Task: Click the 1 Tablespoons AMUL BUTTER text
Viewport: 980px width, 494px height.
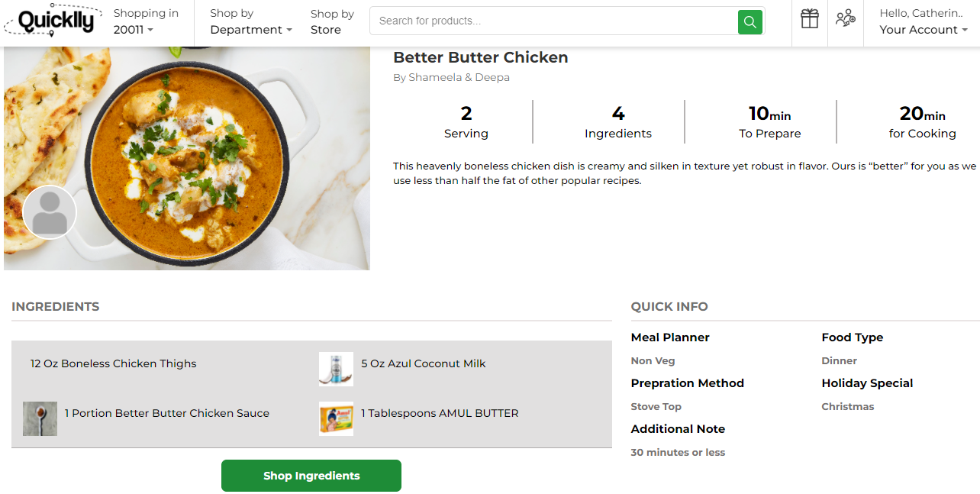Action: pos(440,413)
